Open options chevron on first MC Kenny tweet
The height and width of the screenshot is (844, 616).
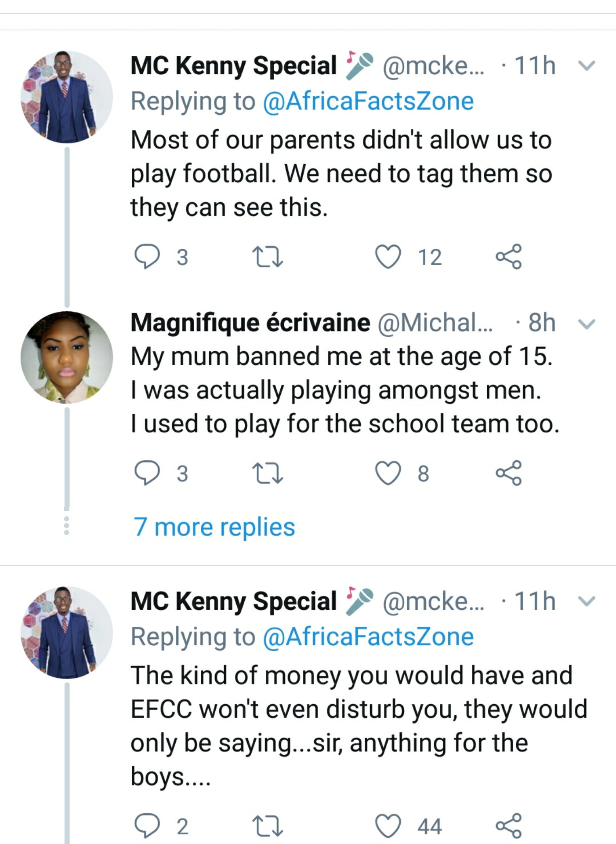pos(587,66)
